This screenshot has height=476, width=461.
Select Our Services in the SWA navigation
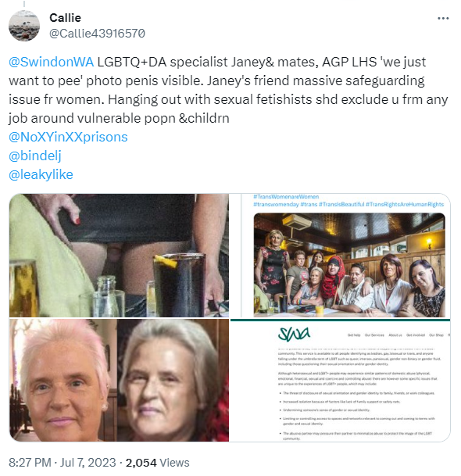click(x=374, y=335)
